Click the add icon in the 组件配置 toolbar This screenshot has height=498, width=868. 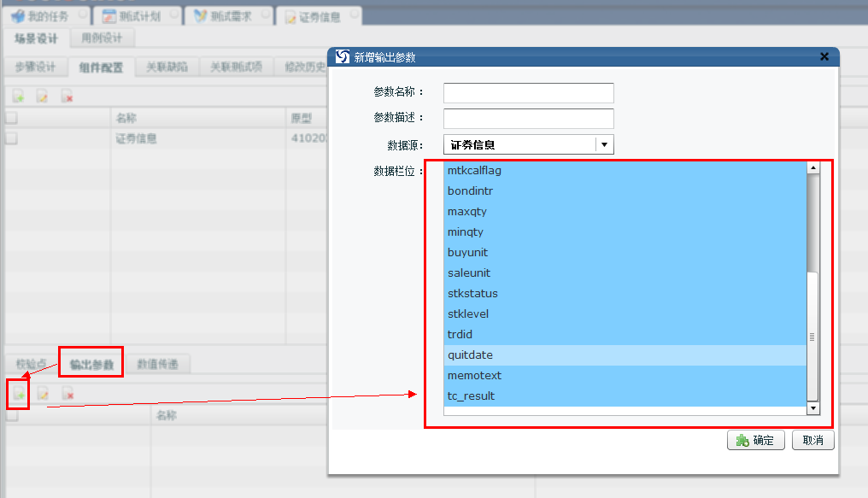click(x=18, y=97)
